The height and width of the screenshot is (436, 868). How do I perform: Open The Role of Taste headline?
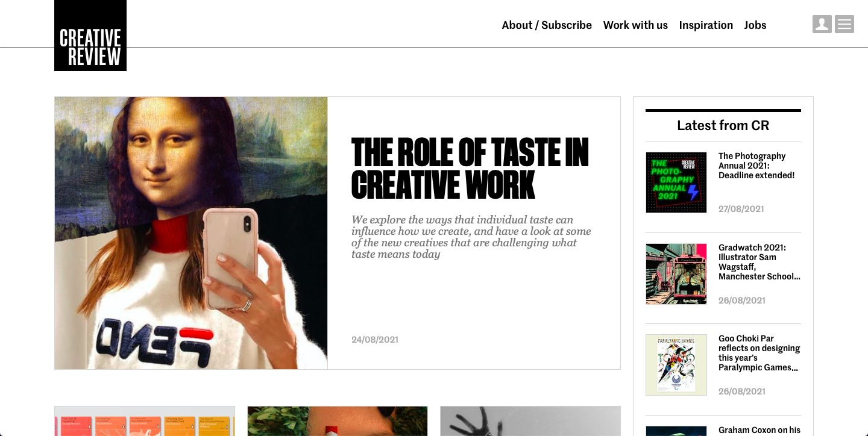coord(470,169)
